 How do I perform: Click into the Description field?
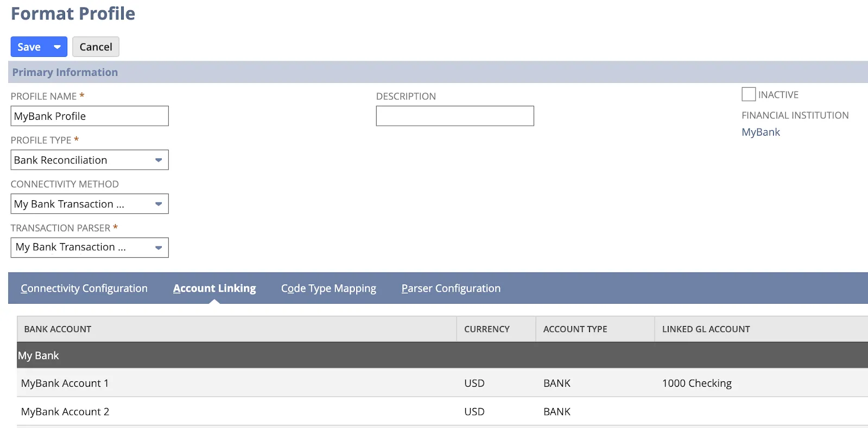coord(455,116)
